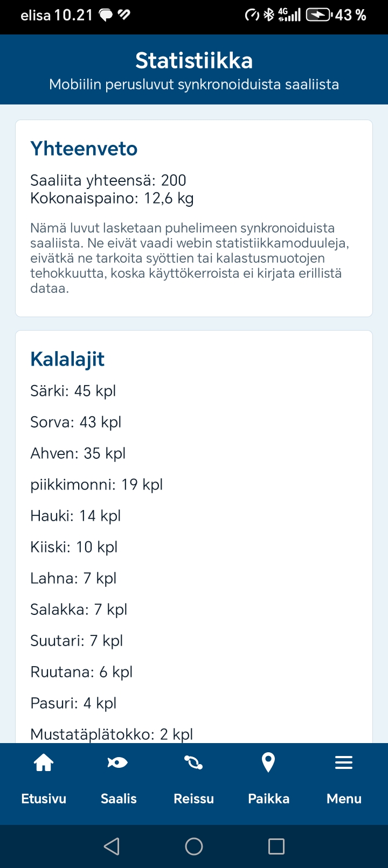388x868 pixels.
Task: Switch to the Saalis tab label
Action: point(119,799)
